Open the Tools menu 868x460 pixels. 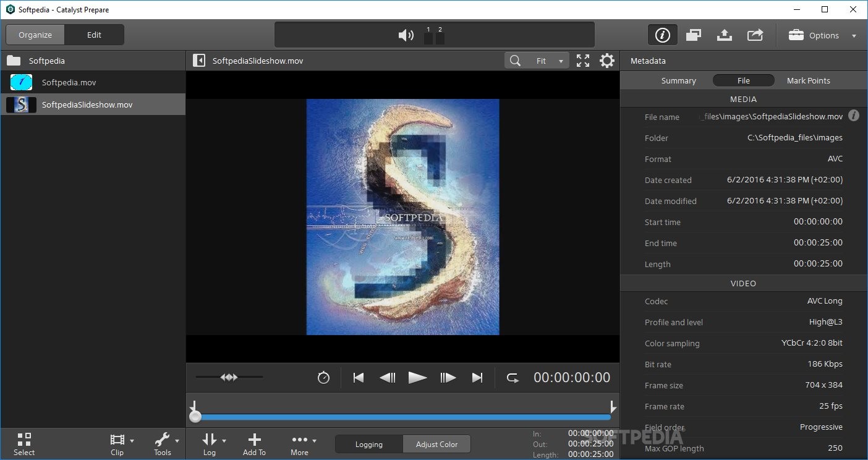(x=166, y=444)
